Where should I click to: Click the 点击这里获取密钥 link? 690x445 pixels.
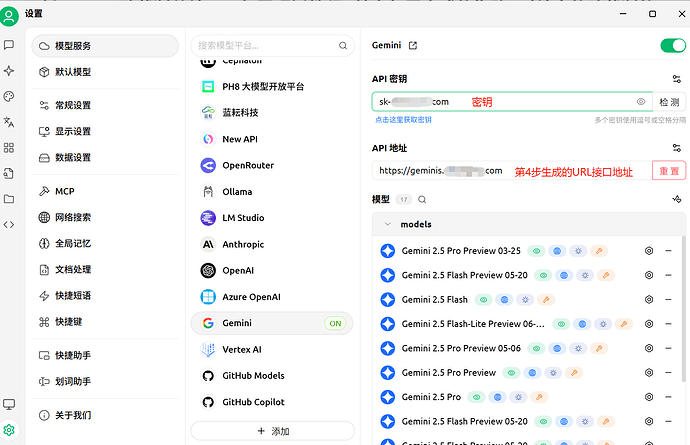pos(403,120)
